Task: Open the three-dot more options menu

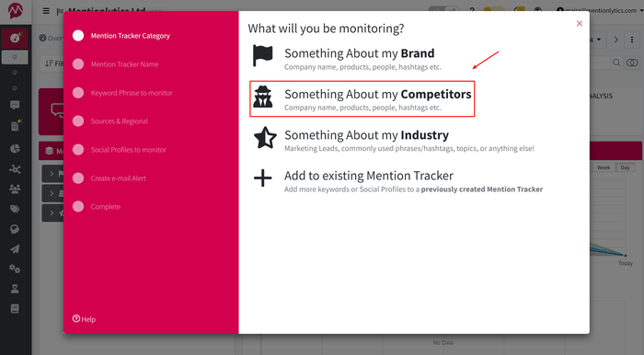Action: [x=632, y=40]
